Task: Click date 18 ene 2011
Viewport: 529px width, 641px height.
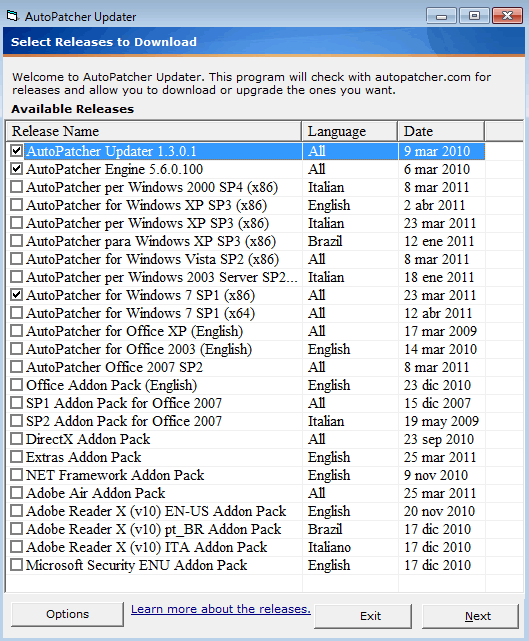Action: tap(439, 277)
